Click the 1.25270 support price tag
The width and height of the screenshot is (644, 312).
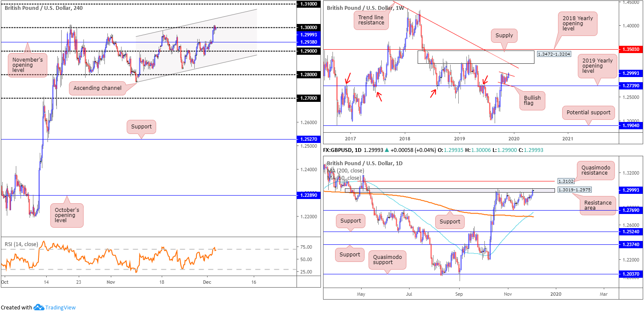tap(308, 139)
